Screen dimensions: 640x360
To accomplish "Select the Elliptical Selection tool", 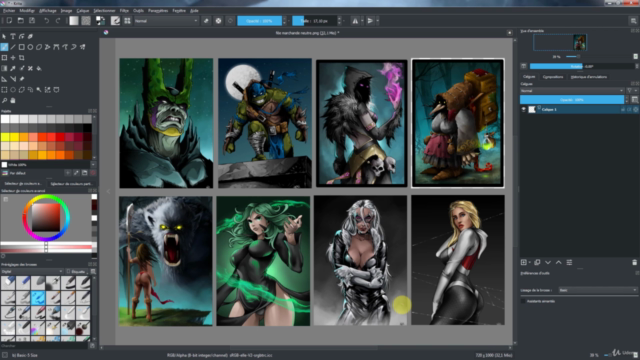I will pos(13,90).
